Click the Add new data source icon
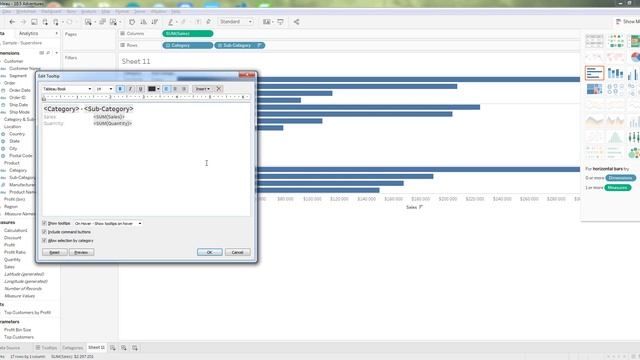 [45, 22]
